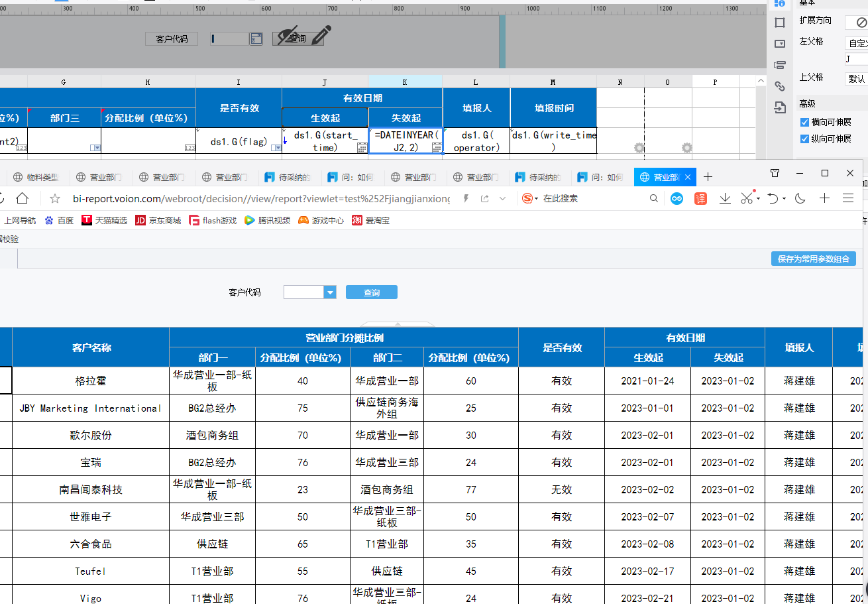Select the ds1.G(operator) cell
The image size is (868, 604).
pos(476,141)
